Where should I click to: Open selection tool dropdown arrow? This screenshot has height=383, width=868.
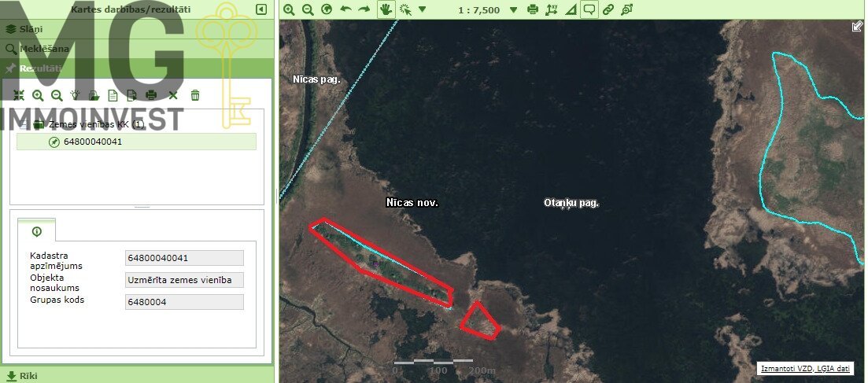pyautogui.click(x=422, y=10)
